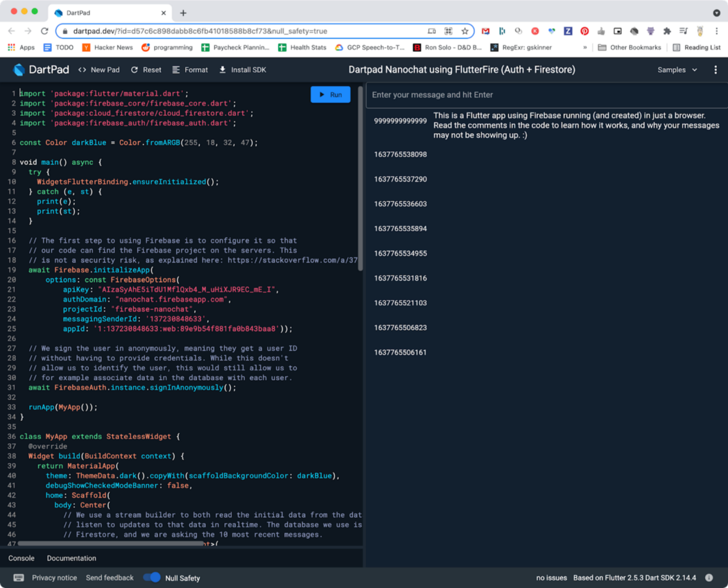
Task: Click the Pinterest extension icon
Action: coord(584,31)
